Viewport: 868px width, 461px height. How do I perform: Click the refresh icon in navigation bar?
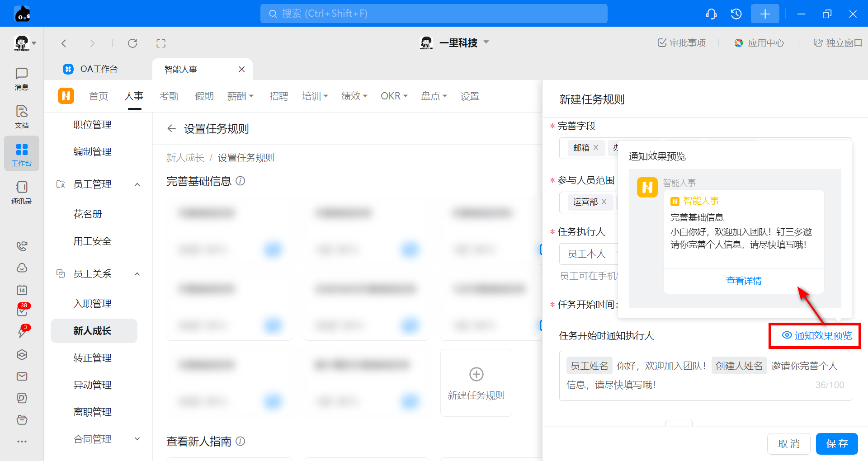(x=132, y=43)
